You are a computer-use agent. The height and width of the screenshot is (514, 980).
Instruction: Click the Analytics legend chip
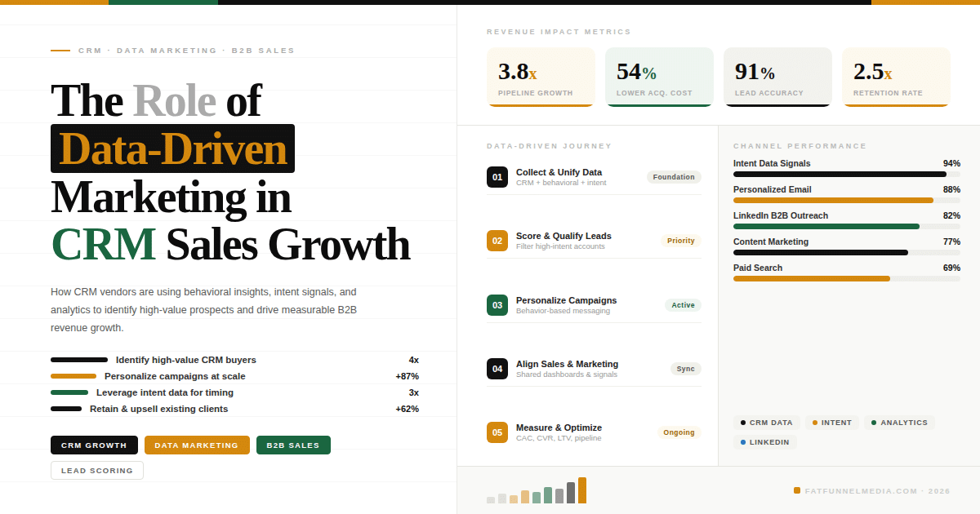[899, 423]
